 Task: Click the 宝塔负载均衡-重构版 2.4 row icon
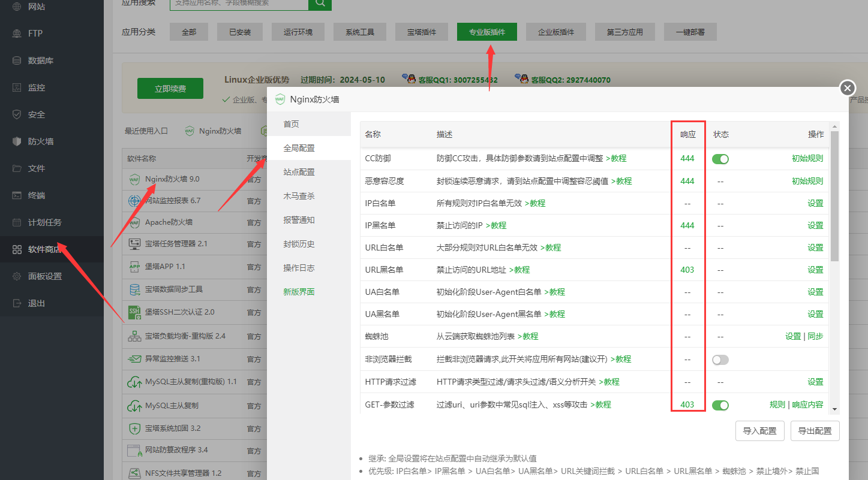(x=134, y=336)
